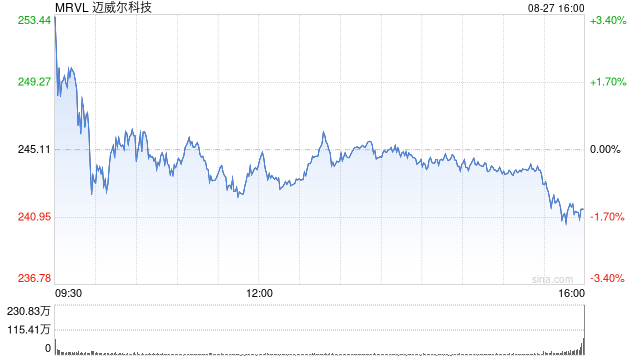Image resolution: width=640 pixels, height=360 pixels.
Task: Click the closing volume spike bar
Action: coord(584,330)
